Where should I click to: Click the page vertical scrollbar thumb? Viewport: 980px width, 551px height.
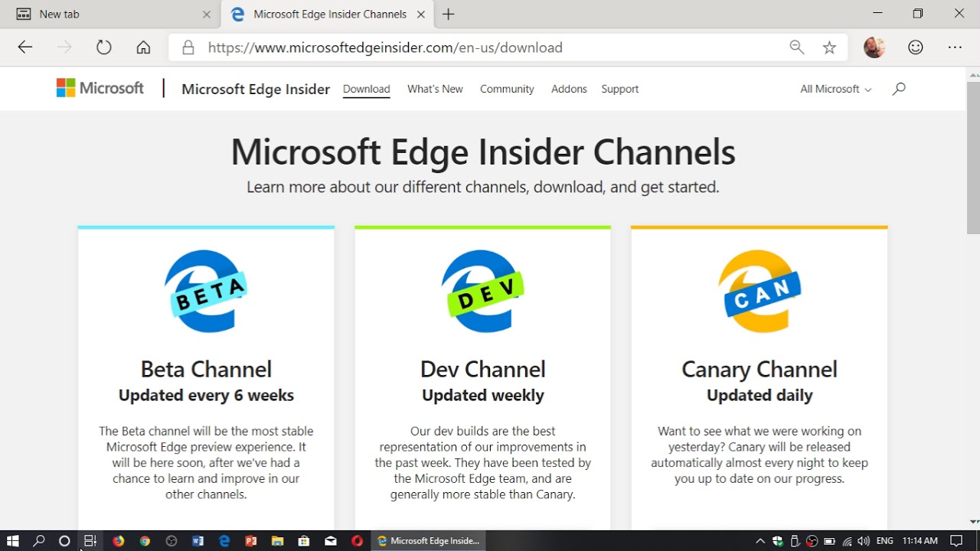coord(973,157)
